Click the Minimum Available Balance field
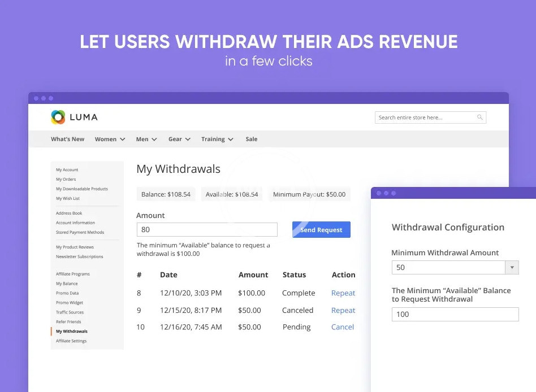 click(455, 315)
